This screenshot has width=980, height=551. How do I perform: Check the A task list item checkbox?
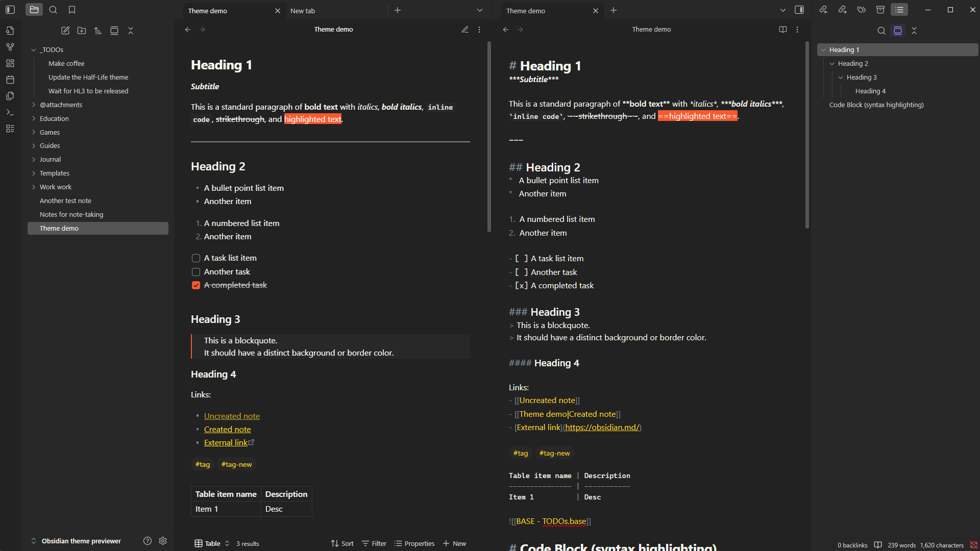click(196, 258)
